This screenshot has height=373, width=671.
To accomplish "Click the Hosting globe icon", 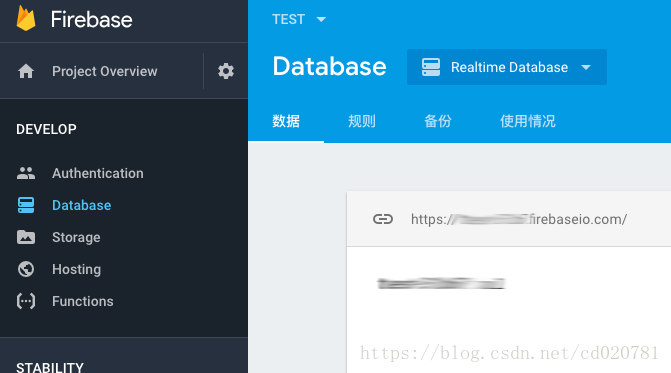I will tap(26, 269).
